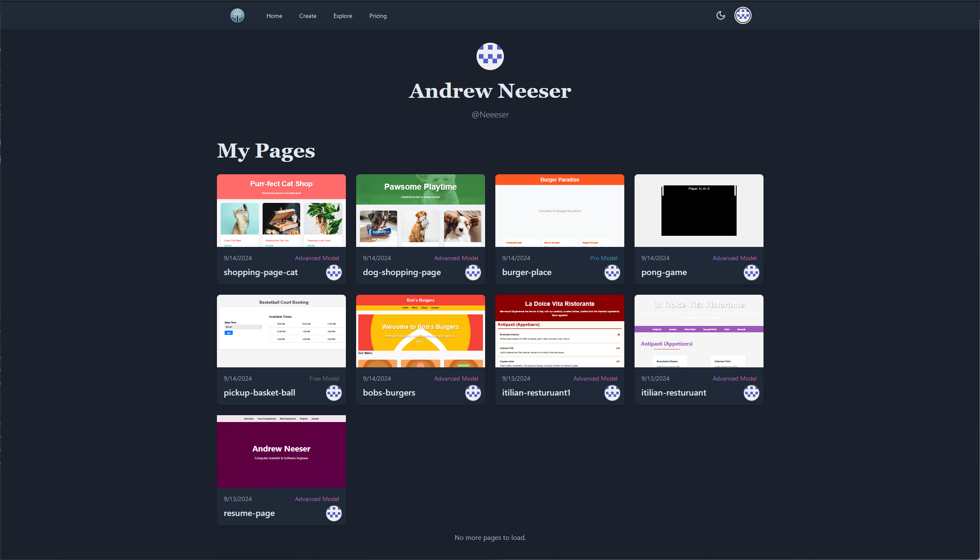Click author avatar on dog-shopping-page card
The width and height of the screenshot is (980, 560).
click(473, 272)
